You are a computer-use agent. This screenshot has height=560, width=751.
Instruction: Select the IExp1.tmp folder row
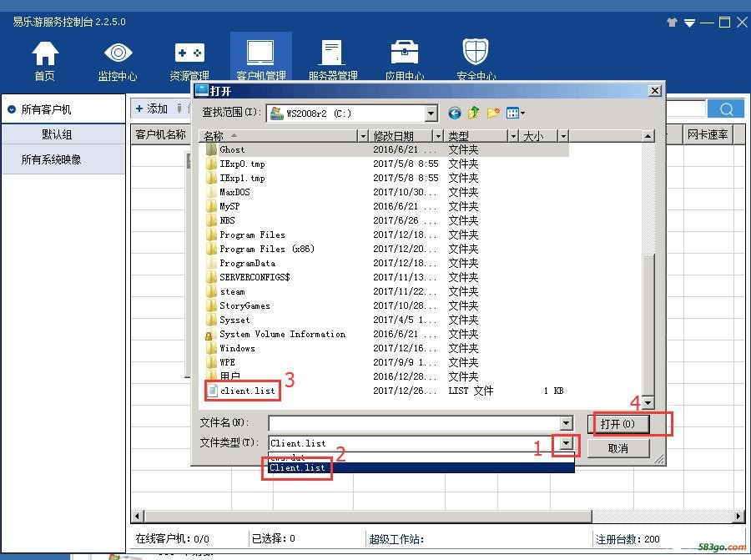tap(384, 178)
